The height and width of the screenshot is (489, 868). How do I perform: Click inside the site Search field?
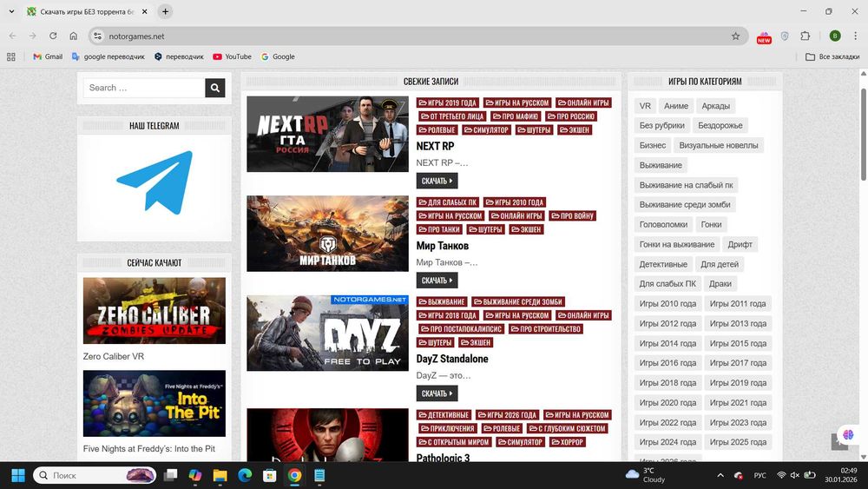[144, 88]
